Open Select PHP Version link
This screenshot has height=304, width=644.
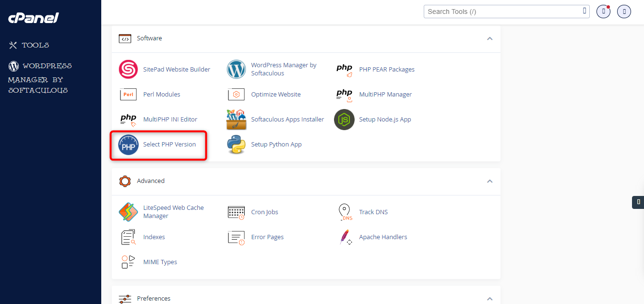pyautogui.click(x=169, y=145)
